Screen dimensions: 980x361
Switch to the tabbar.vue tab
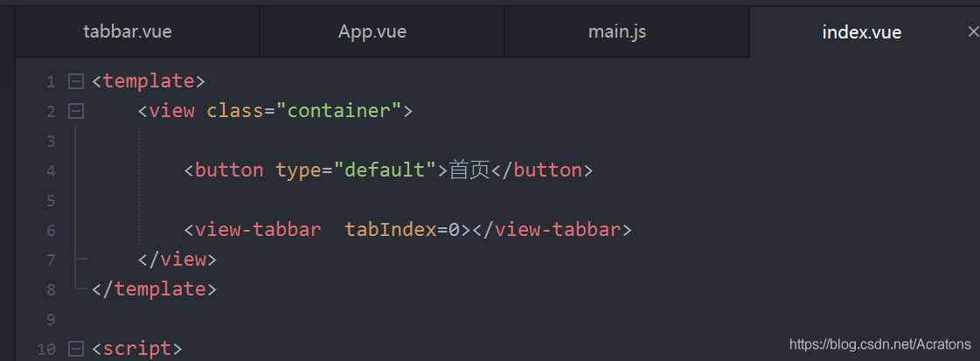128,32
